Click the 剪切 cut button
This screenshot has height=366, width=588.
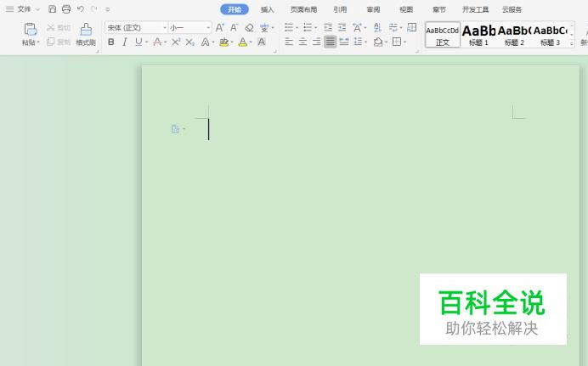point(59,28)
